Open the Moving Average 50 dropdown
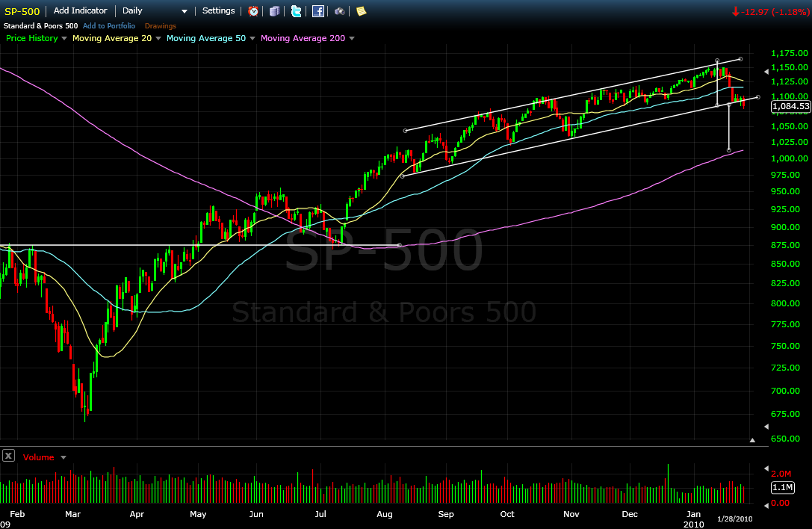Image resolution: width=812 pixels, height=529 pixels. [252, 38]
